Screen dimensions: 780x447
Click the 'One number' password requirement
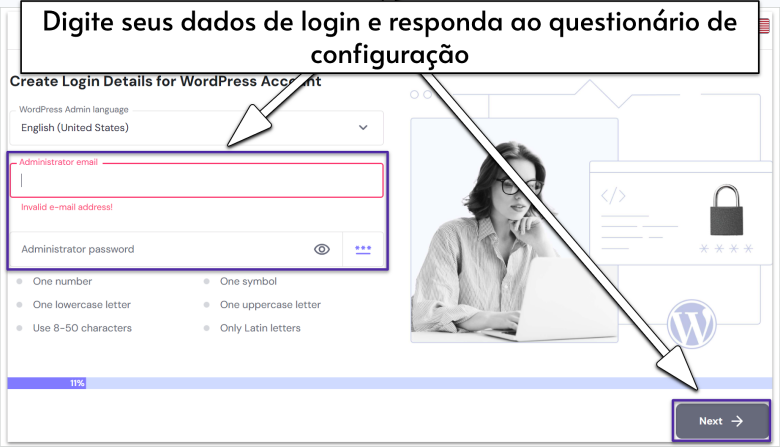click(62, 281)
